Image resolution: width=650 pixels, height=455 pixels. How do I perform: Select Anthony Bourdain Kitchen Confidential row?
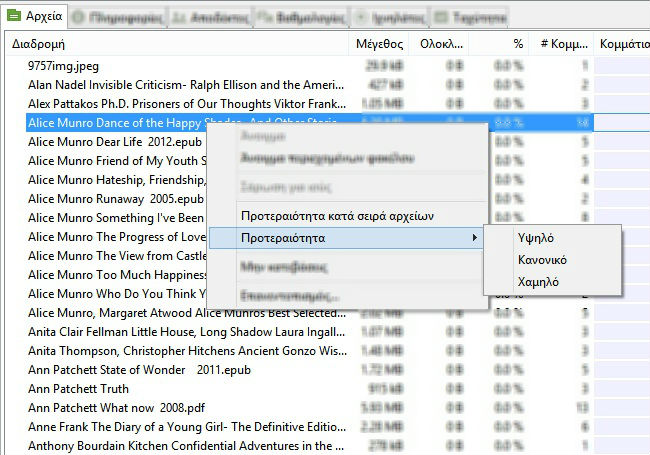pos(186,446)
